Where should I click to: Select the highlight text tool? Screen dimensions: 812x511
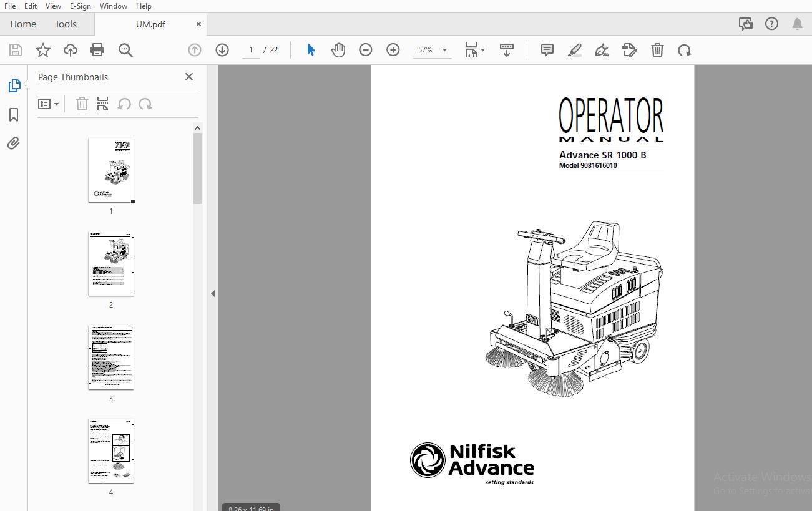click(x=575, y=50)
